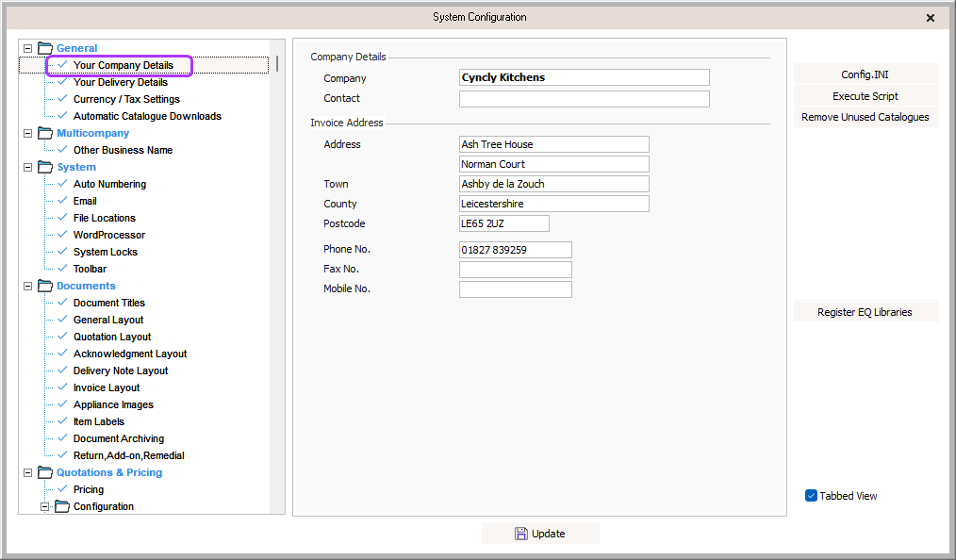Click the Company name field
Viewport: 956px width, 560px height.
tap(585, 77)
